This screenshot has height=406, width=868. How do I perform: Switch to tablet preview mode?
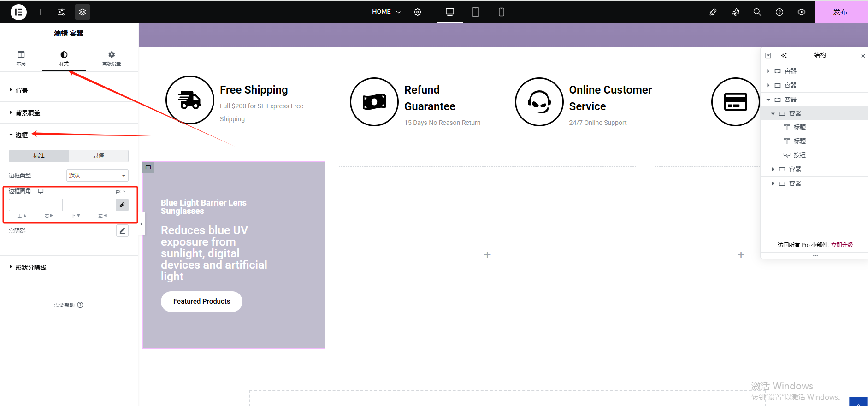click(x=476, y=12)
